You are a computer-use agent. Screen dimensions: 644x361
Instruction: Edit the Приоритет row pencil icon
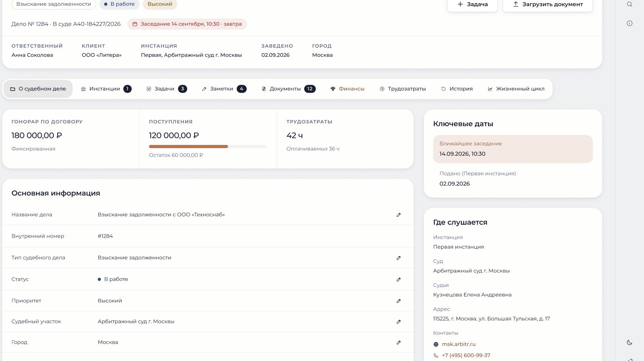coord(399,301)
